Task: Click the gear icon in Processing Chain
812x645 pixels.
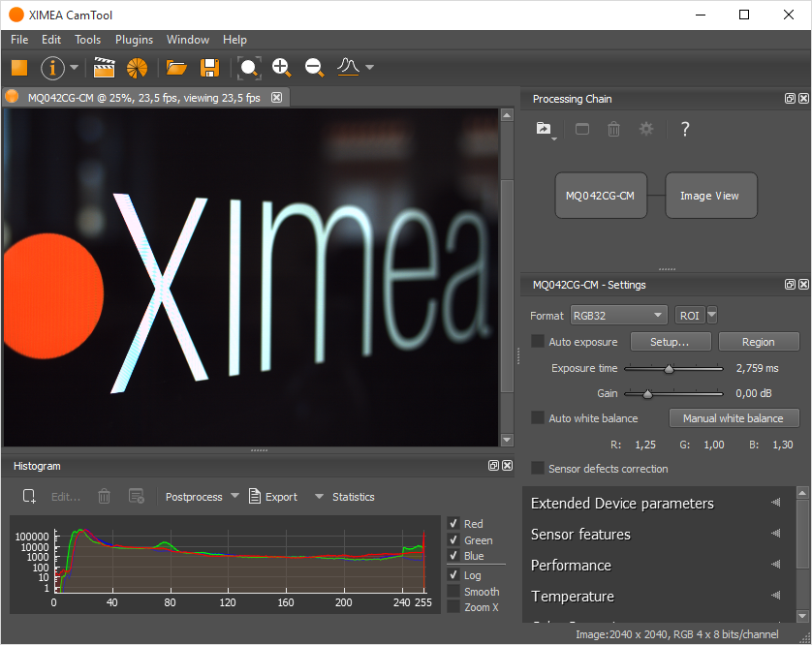Action: pyautogui.click(x=645, y=129)
